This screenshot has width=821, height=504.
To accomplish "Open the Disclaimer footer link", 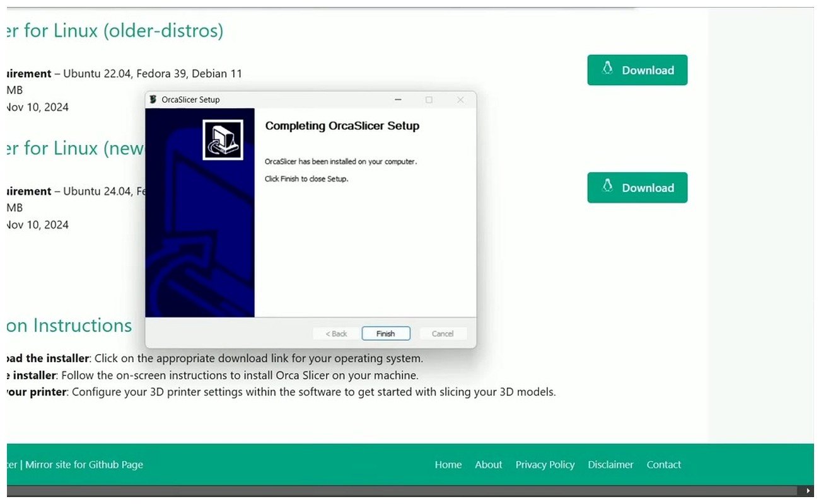I will 611,464.
